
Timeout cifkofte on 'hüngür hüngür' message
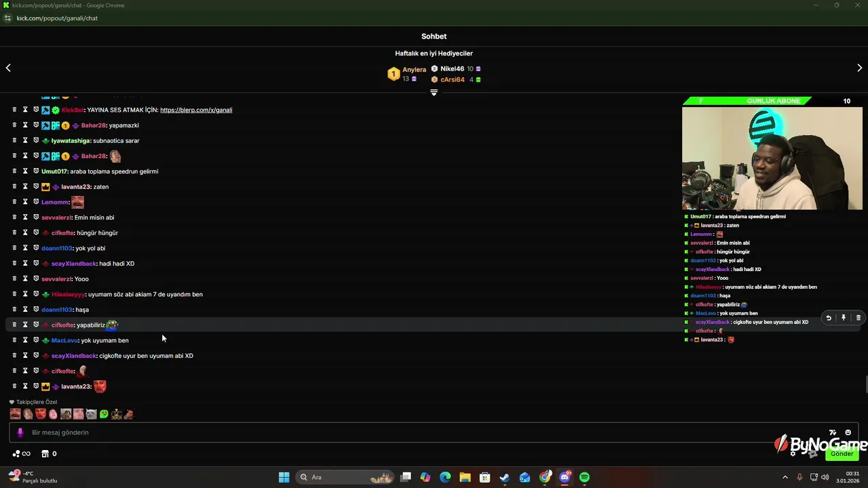click(x=25, y=232)
